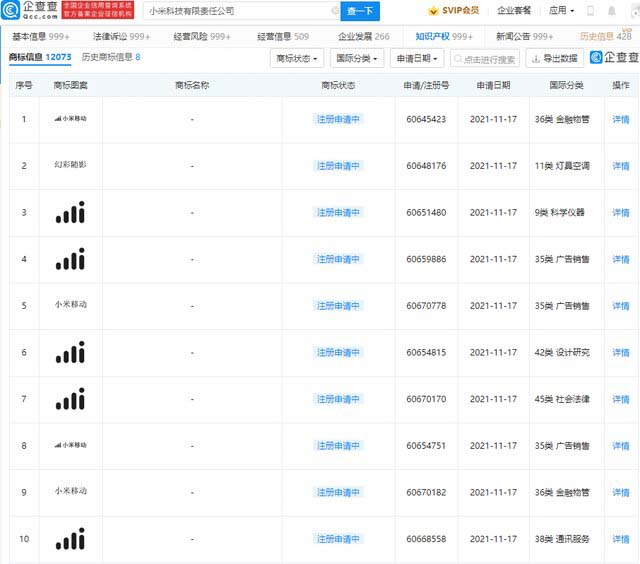The height and width of the screenshot is (564, 640).
Task: Clear the search field with the x icon
Action: click(335, 11)
